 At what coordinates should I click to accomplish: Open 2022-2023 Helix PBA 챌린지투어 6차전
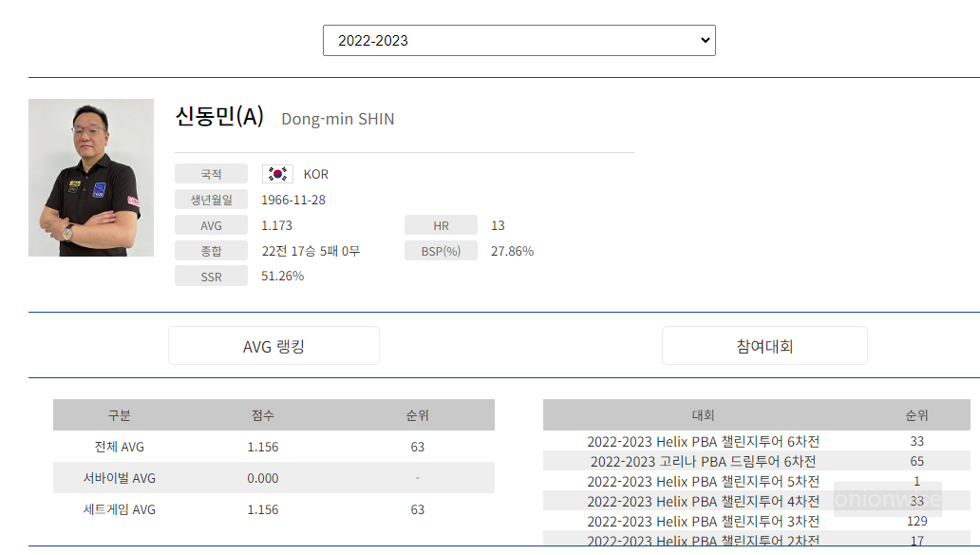click(703, 441)
